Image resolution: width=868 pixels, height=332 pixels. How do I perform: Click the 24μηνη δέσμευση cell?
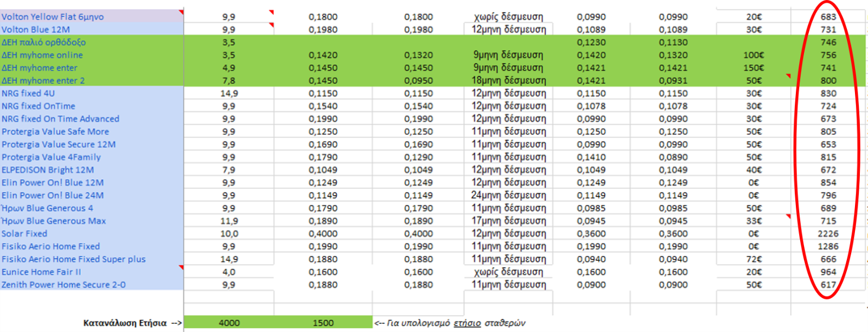(x=509, y=195)
